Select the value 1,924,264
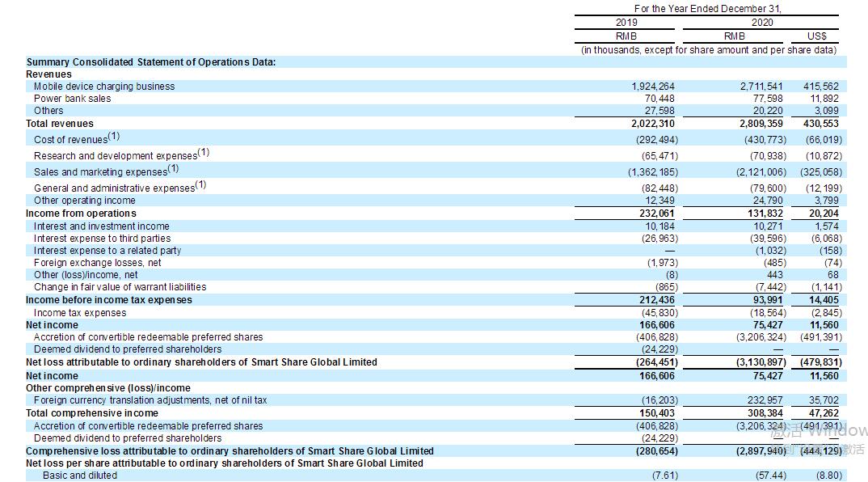 653,87
